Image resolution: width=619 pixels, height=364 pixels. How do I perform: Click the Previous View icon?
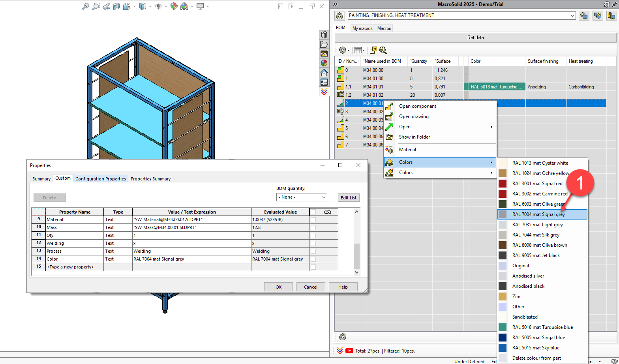[x=106, y=6]
